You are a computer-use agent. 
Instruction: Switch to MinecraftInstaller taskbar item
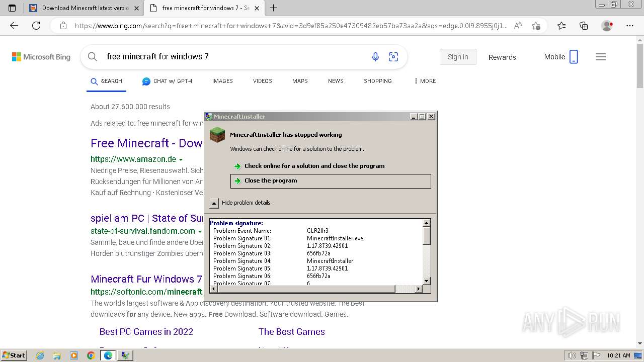(125, 355)
